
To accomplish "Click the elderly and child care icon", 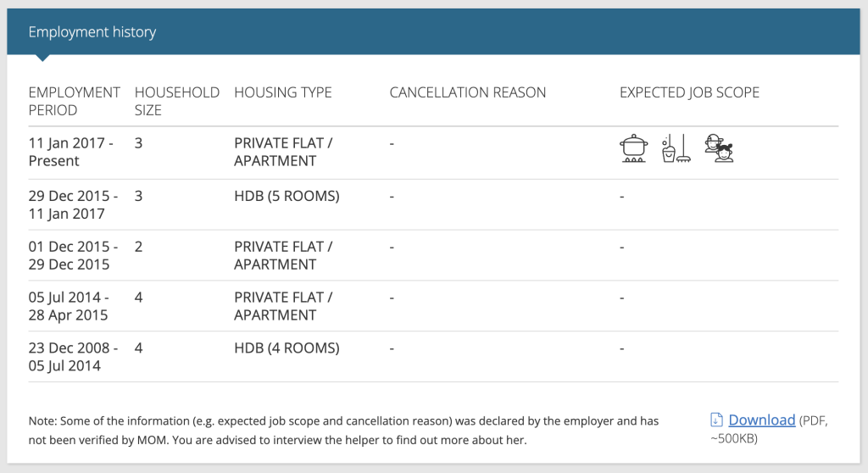I will coord(719,148).
